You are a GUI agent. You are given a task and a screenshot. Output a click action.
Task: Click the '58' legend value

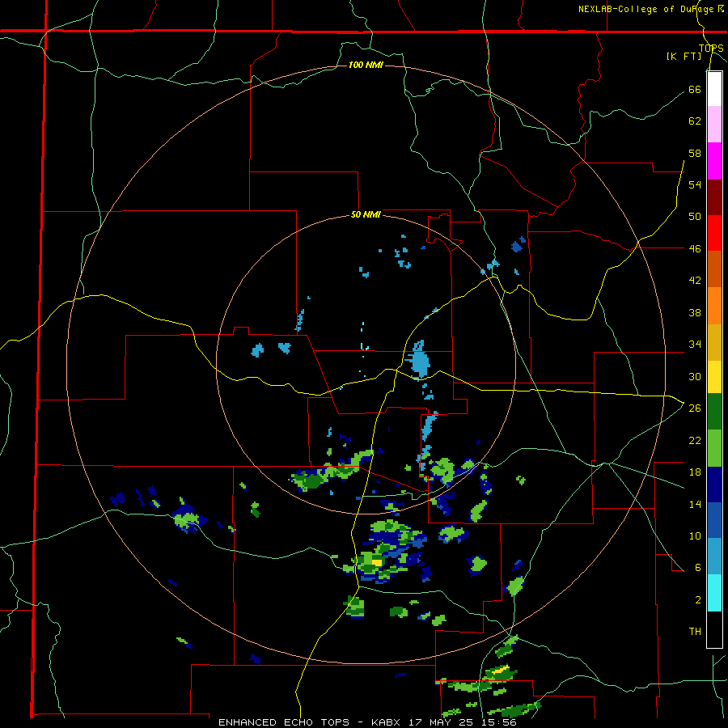pos(695,153)
